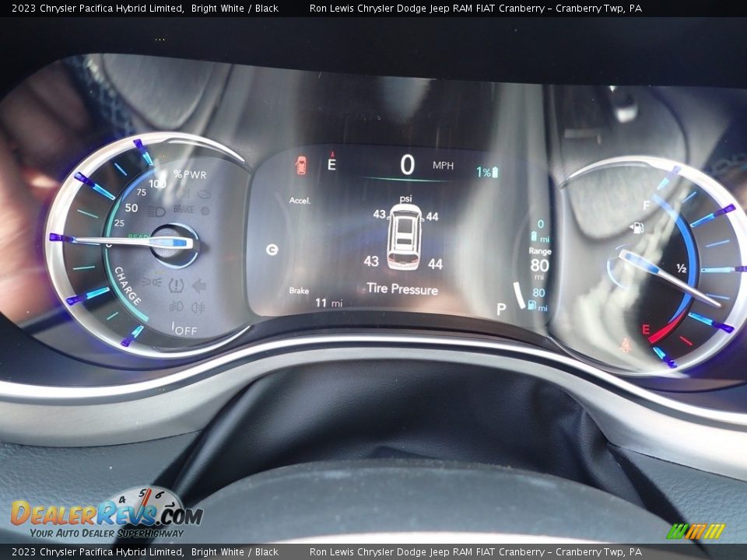Tap the check engine light icon
The height and width of the screenshot is (560, 747).
(x=204, y=194)
